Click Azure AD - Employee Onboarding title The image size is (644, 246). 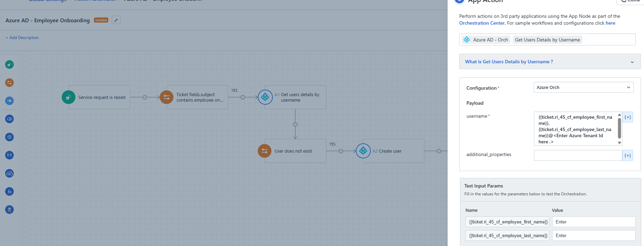coord(48,20)
